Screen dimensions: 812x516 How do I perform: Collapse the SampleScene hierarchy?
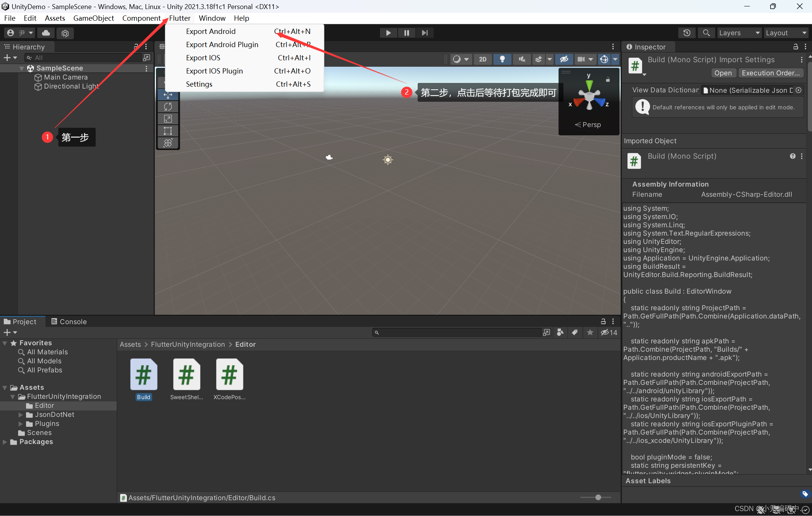click(22, 68)
